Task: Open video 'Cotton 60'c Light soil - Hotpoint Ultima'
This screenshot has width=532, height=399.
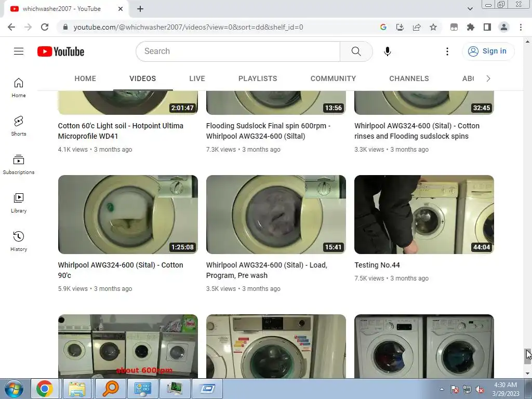Action: pyautogui.click(x=121, y=131)
